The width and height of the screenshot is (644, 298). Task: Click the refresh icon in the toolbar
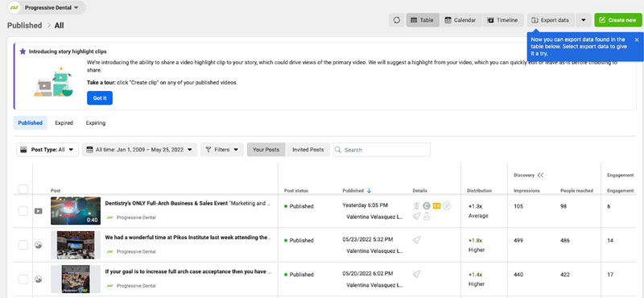click(397, 20)
